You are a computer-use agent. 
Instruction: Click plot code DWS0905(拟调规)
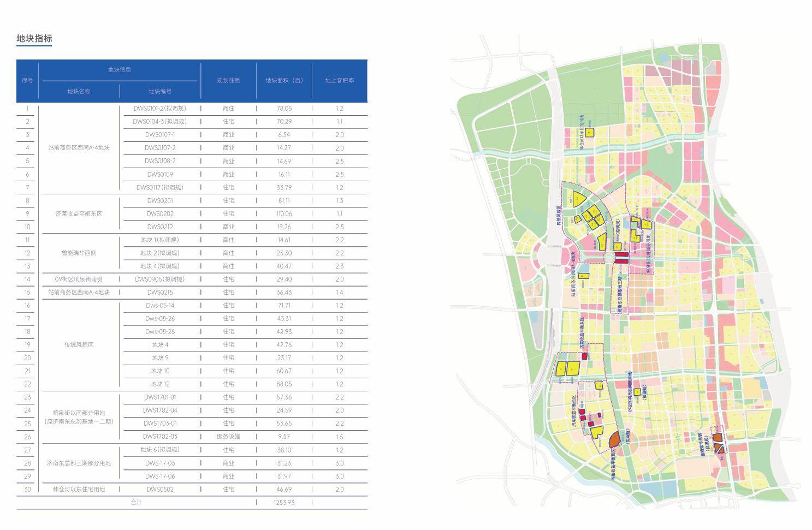[160, 279]
